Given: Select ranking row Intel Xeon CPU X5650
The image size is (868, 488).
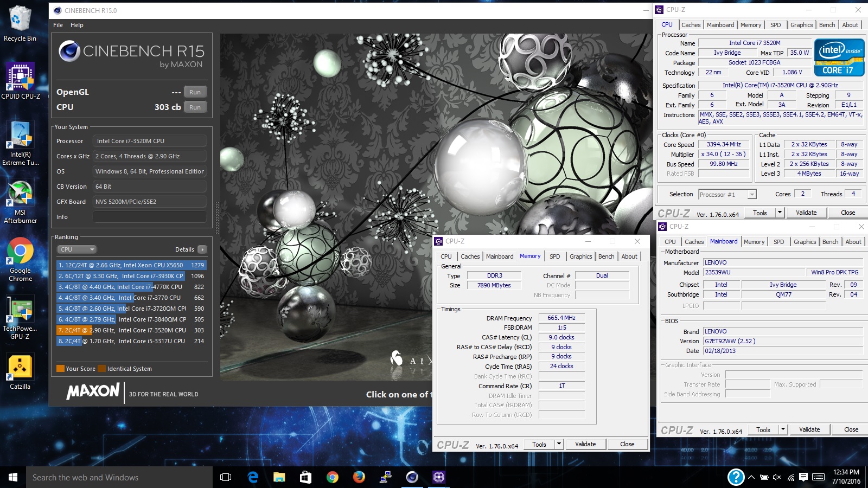Looking at the screenshot, I should pyautogui.click(x=131, y=265).
